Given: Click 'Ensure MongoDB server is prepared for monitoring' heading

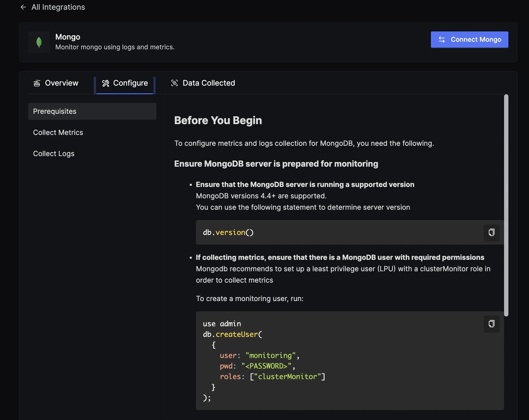Looking at the screenshot, I should click(276, 164).
